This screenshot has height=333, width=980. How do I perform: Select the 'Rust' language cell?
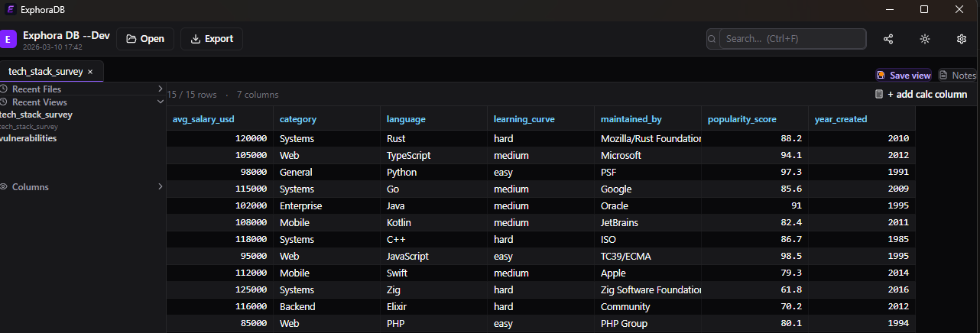pos(434,139)
